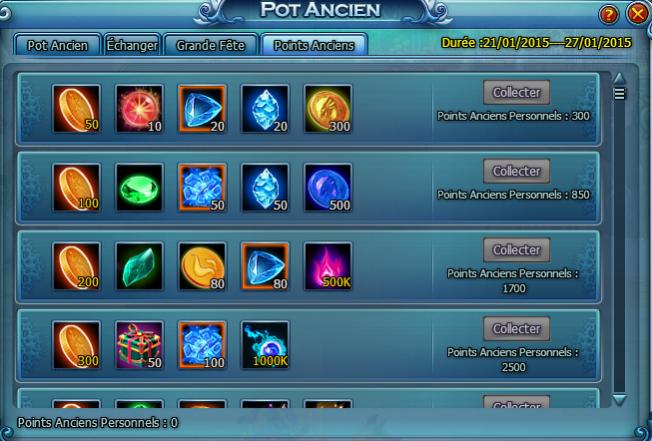
Task: Click Collecter for the 1700 points reward
Action: coord(516,250)
